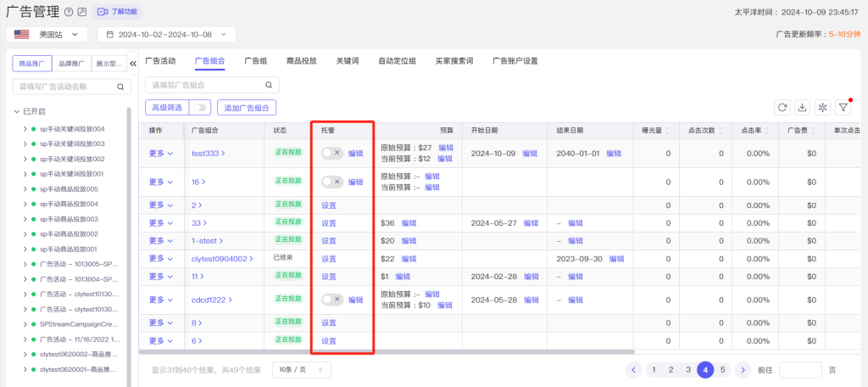
Task: Collapse the sidebar with double-arrow icon
Action: (x=133, y=64)
